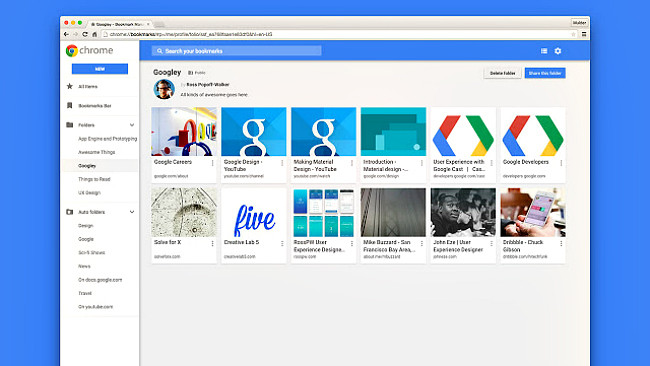
Task: Open options on Solve for X card
Action: tap(213, 244)
